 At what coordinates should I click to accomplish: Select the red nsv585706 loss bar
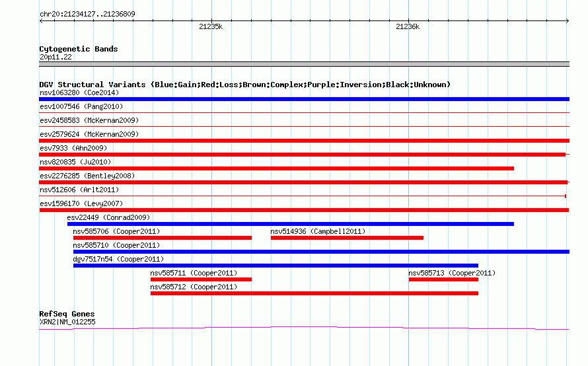click(x=163, y=238)
